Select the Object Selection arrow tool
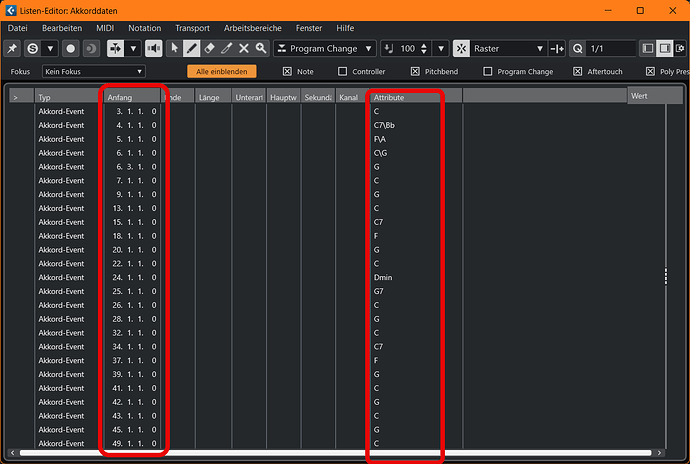 click(x=175, y=48)
